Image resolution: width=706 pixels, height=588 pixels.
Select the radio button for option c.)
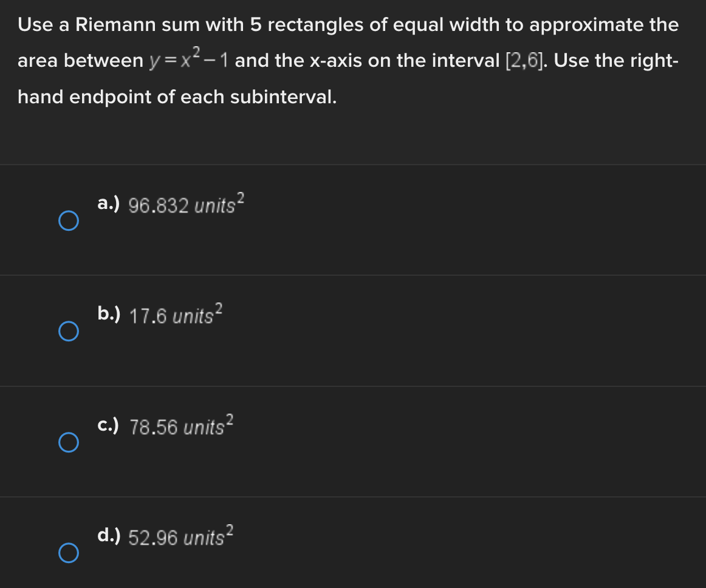68,442
